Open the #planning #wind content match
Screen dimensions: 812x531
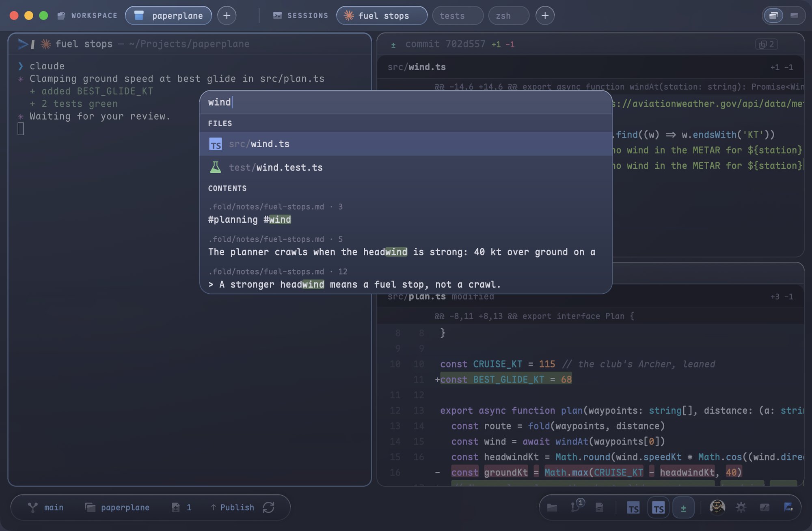coord(406,213)
